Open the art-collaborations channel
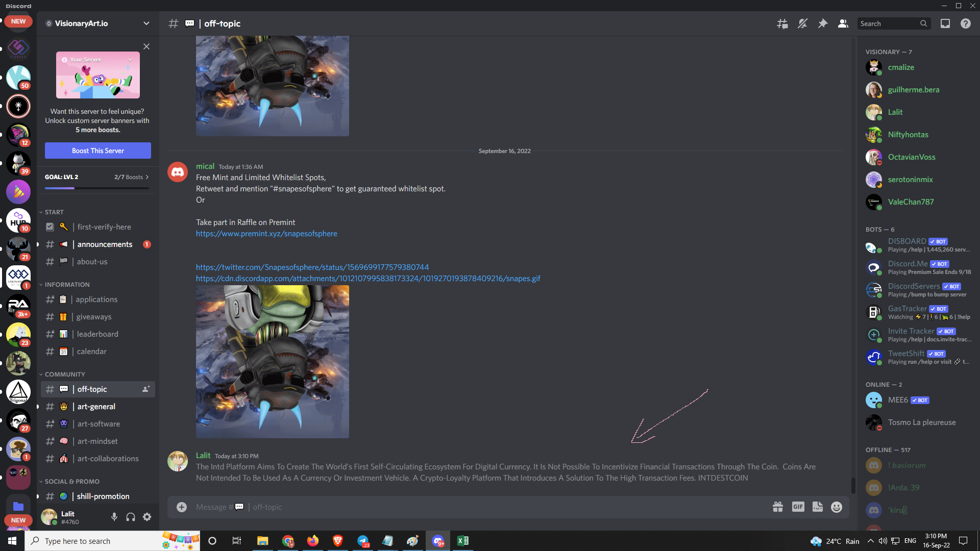Viewport: 980px width, 551px height. coord(98,459)
